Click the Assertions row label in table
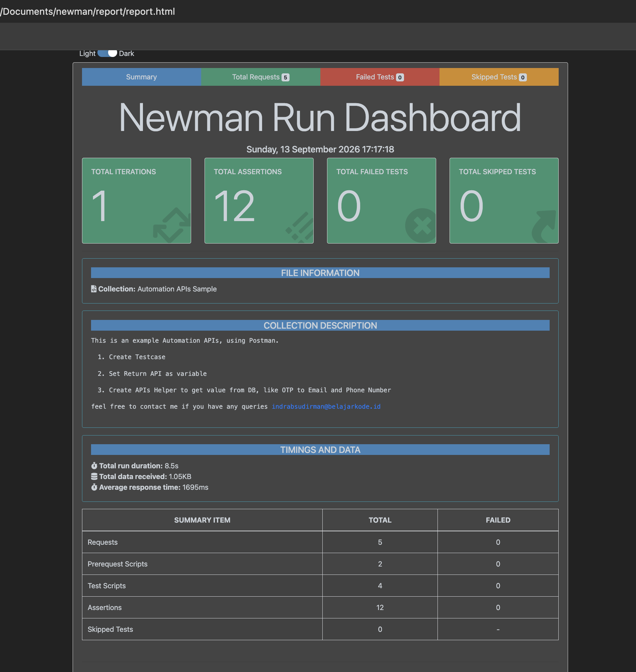 point(105,607)
